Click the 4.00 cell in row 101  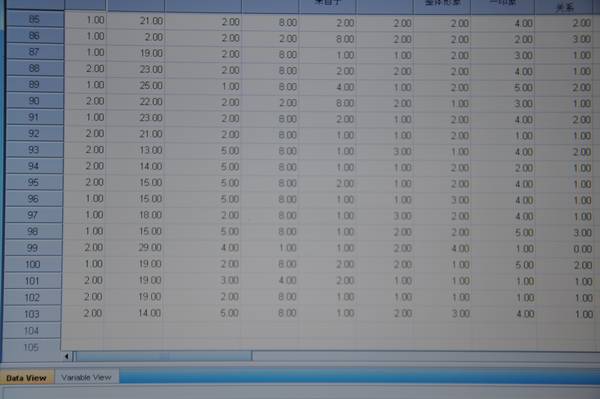click(x=271, y=280)
